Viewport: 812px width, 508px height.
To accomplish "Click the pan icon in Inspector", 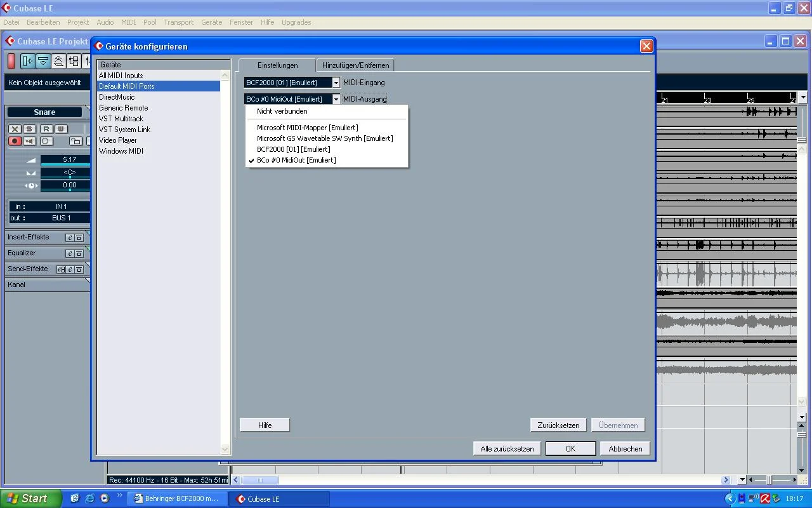I will point(31,173).
